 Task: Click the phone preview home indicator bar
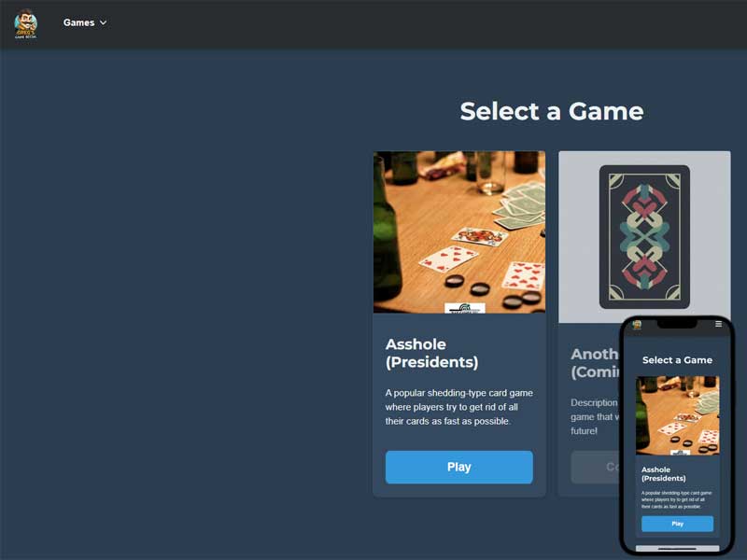677,549
